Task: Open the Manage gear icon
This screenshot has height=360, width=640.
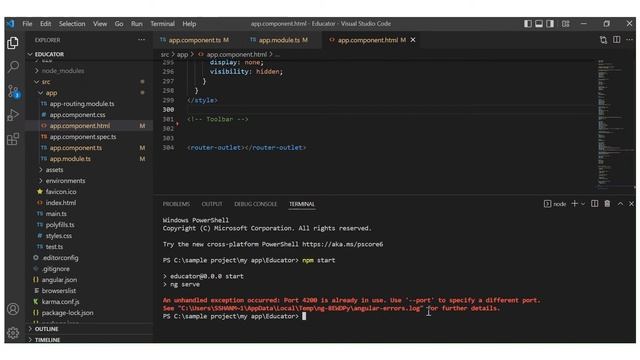Action: [x=13, y=333]
